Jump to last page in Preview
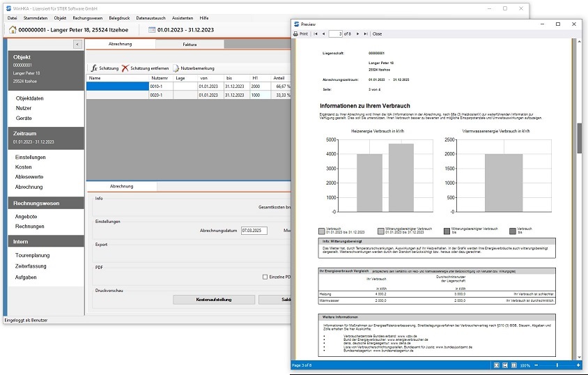The width and height of the screenshot is (588, 375). tap(366, 33)
